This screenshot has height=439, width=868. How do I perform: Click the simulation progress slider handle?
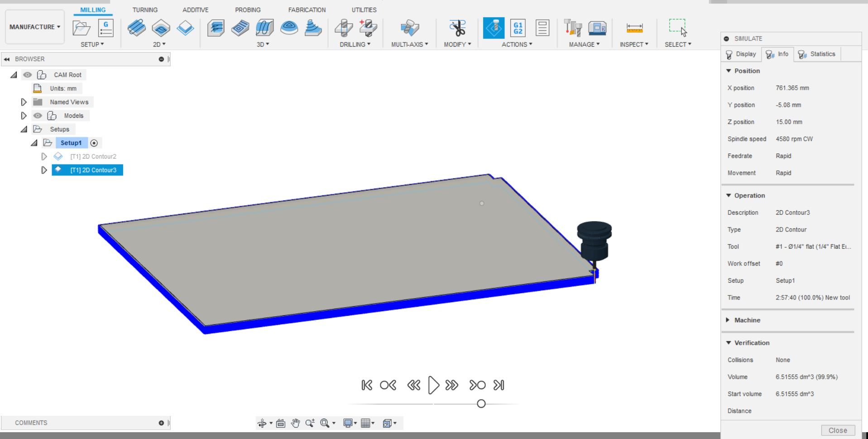click(x=481, y=404)
